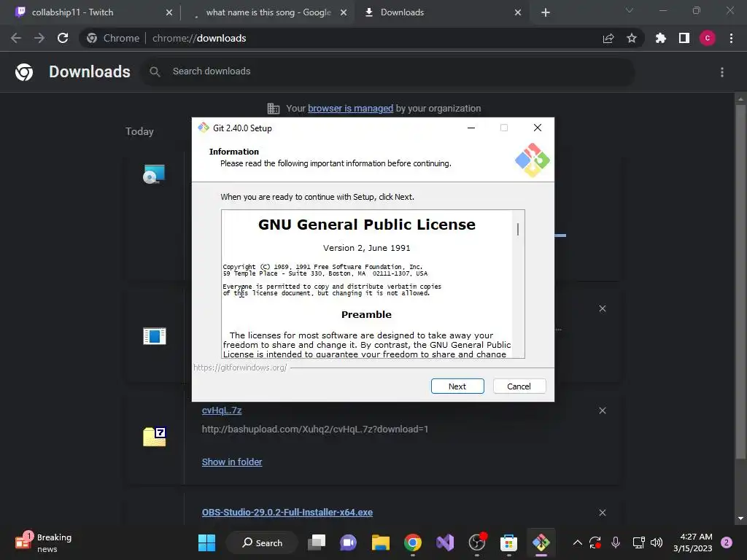This screenshot has width=747, height=560.
Task: Click Next in Git Setup dialog
Action: 457,386
